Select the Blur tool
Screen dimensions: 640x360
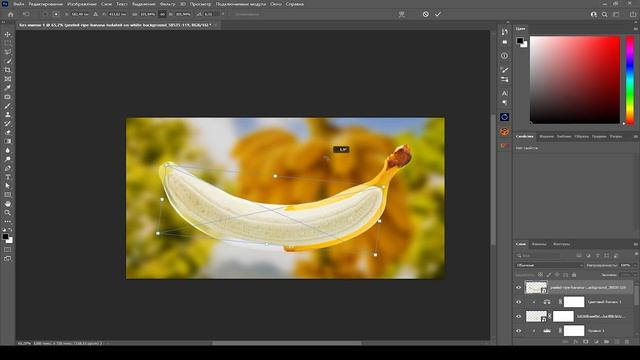coord(7,150)
